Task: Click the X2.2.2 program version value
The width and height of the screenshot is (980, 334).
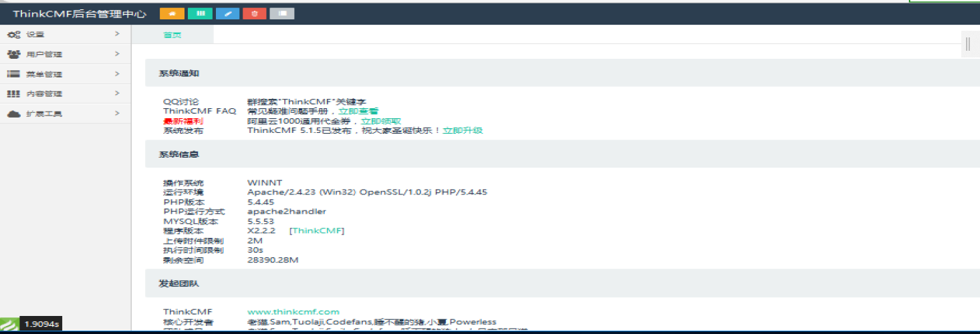Action: [x=261, y=230]
